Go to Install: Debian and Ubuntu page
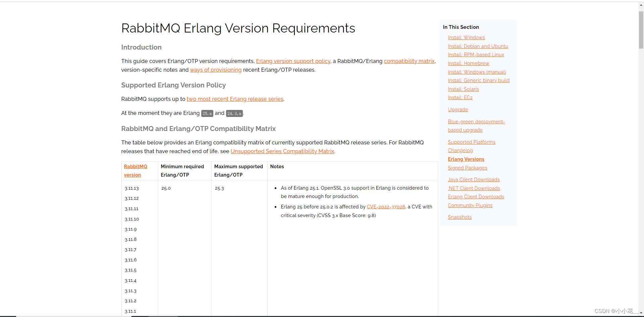The image size is (644, 317). pyautogui.click(x=478, y=46)
